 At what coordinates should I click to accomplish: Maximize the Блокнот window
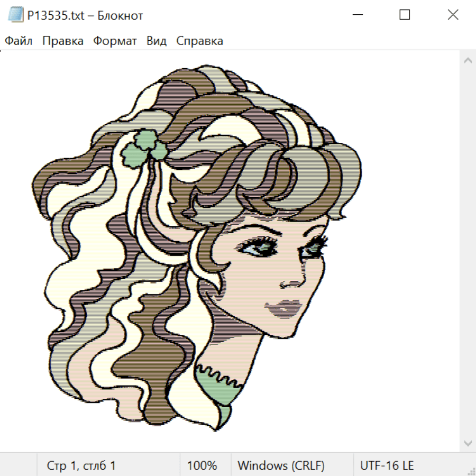405,15
